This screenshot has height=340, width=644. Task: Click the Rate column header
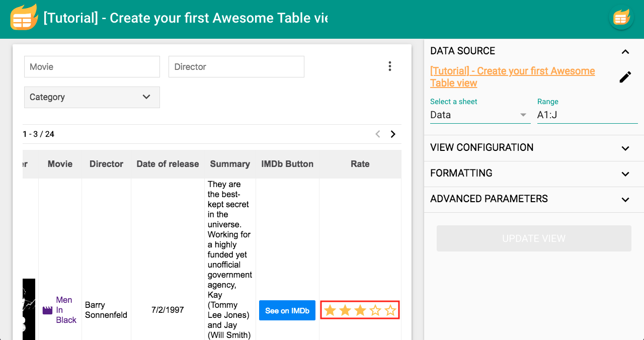click(360, 164)
